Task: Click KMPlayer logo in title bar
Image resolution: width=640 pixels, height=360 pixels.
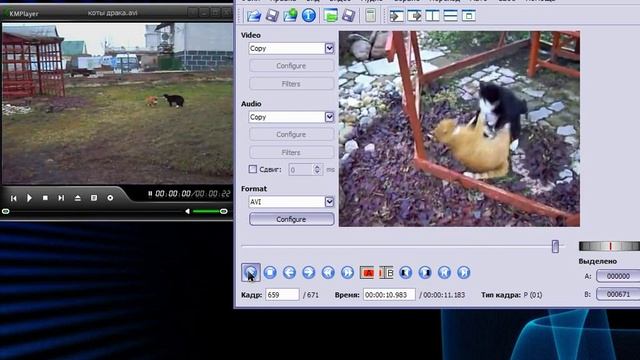Action: coord(23,13)
